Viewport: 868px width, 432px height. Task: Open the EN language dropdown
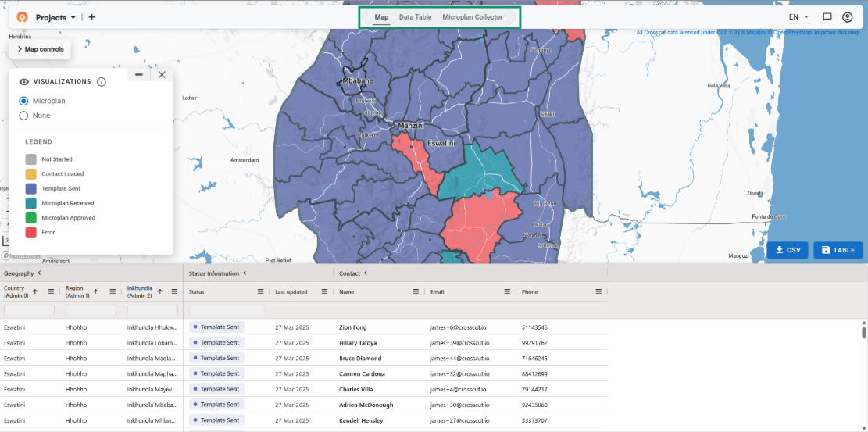pyautogui.click(x=798, y=17)
